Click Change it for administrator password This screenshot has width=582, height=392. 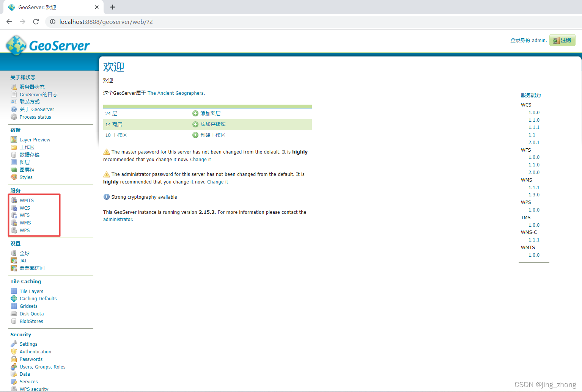[x=217, y=182]
